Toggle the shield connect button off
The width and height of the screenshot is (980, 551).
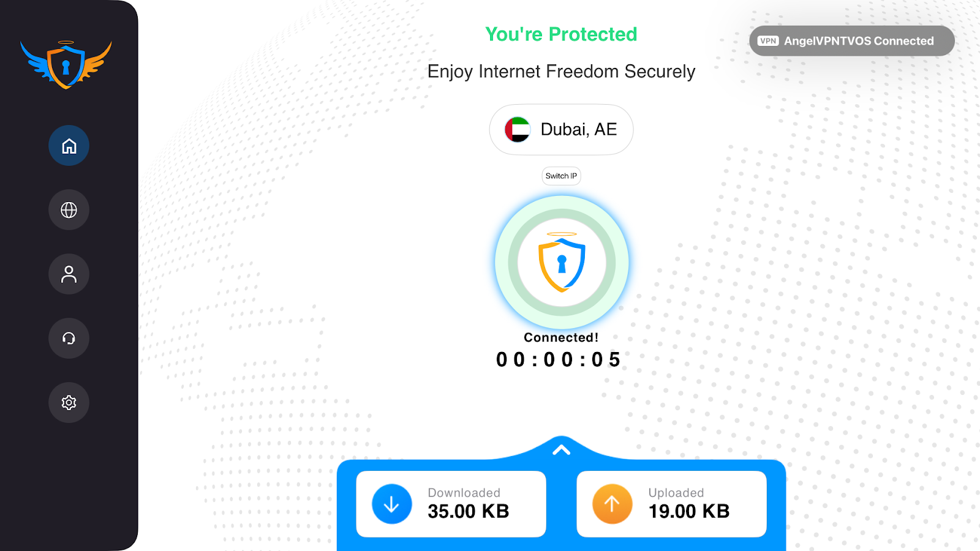coord(562,263)
